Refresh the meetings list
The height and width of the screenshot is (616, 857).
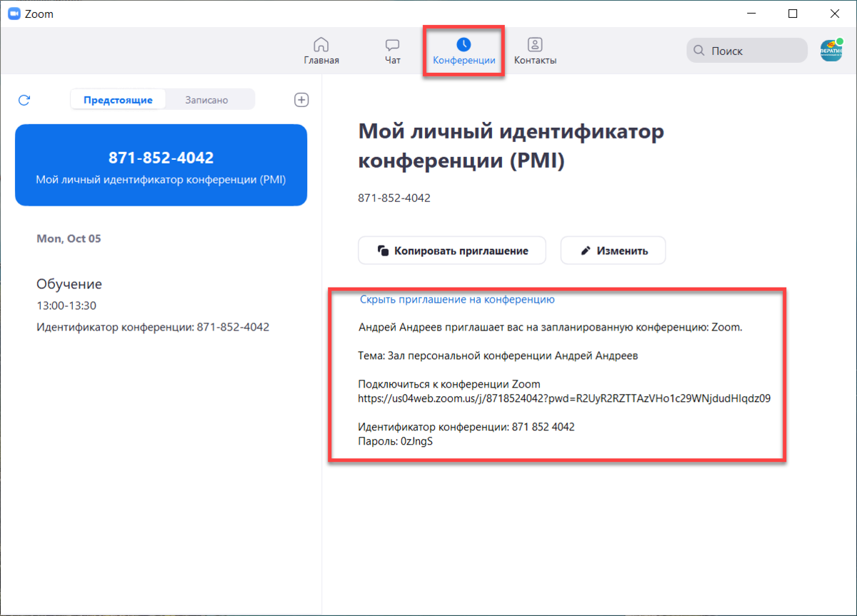click(x=24, y=100)
